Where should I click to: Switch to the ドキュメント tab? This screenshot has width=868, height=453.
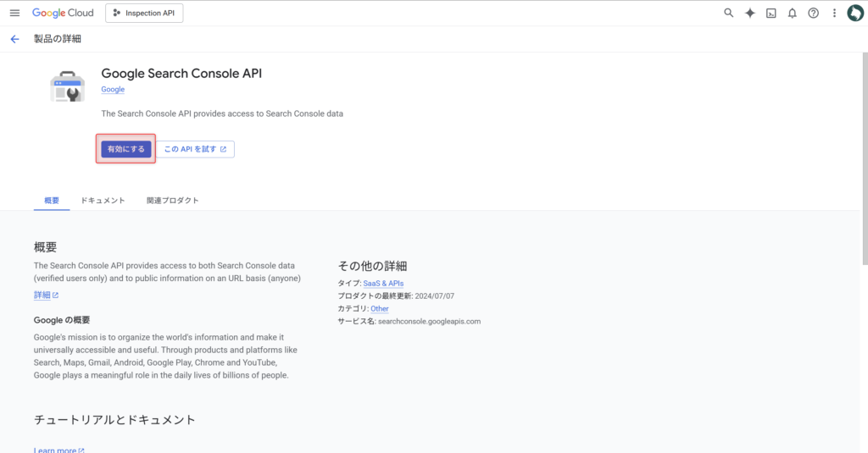103,201
